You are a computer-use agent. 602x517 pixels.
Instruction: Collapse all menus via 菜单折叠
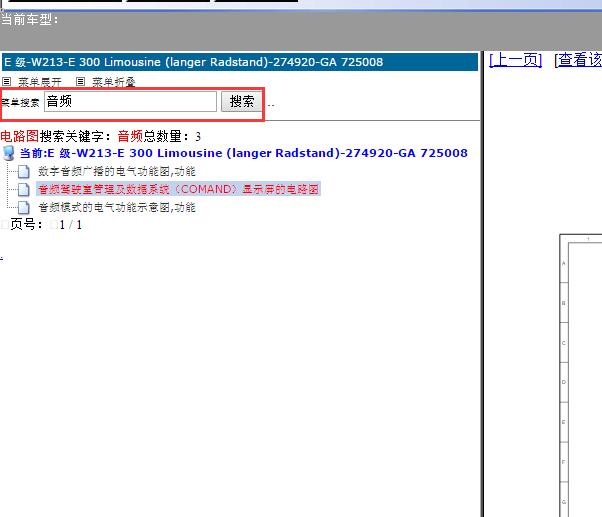click(x=114, y=82)
